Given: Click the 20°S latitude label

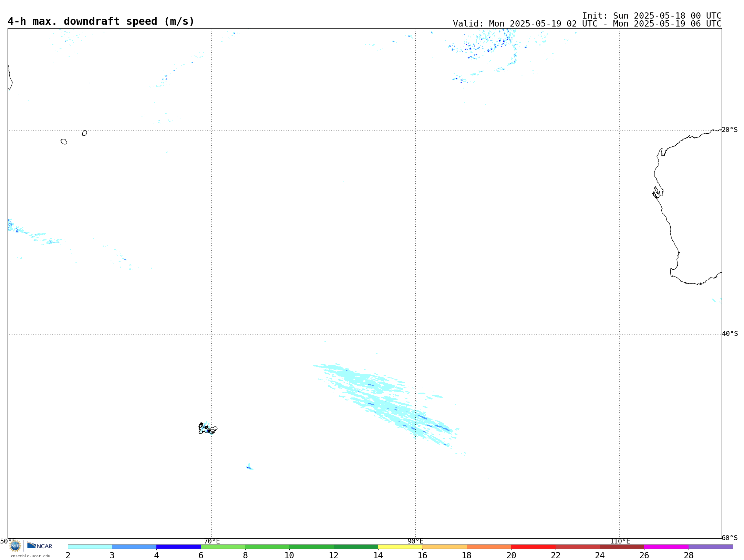Looking at the screenshot, I should 730,130.
